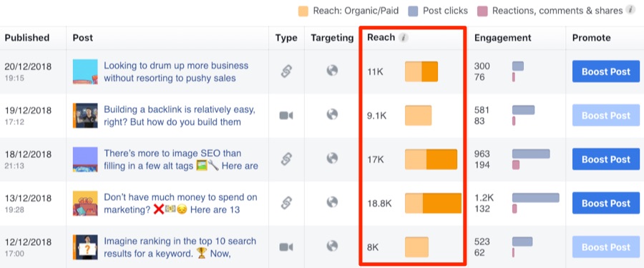Click orange Reach: Organic/Paid legend swatch
The height and width of the screenshot is (268, 644).
[303, 11]
